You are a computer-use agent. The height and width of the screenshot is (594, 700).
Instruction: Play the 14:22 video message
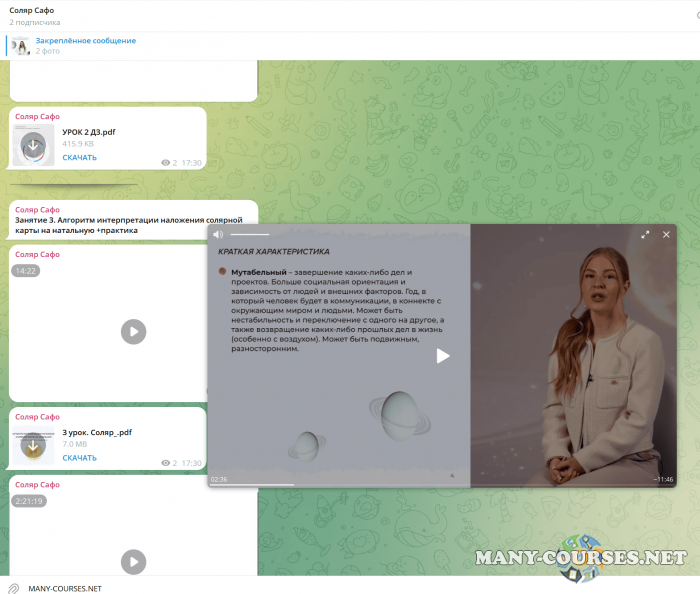pos(133,332)
